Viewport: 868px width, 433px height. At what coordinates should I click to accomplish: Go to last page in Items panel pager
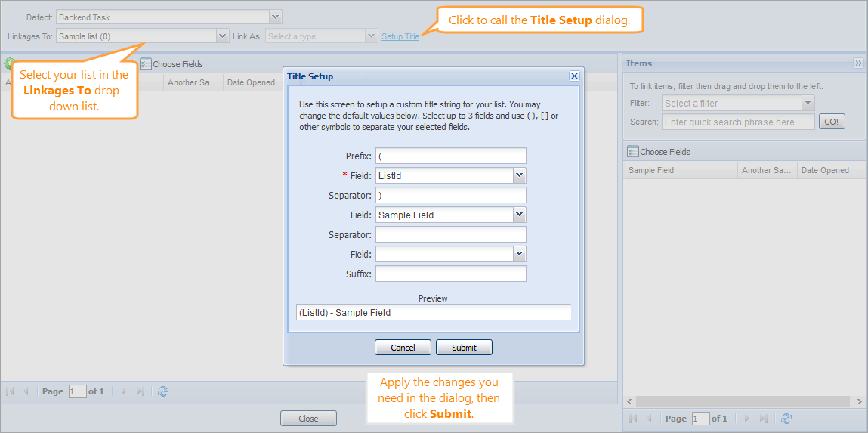point(764,419)
